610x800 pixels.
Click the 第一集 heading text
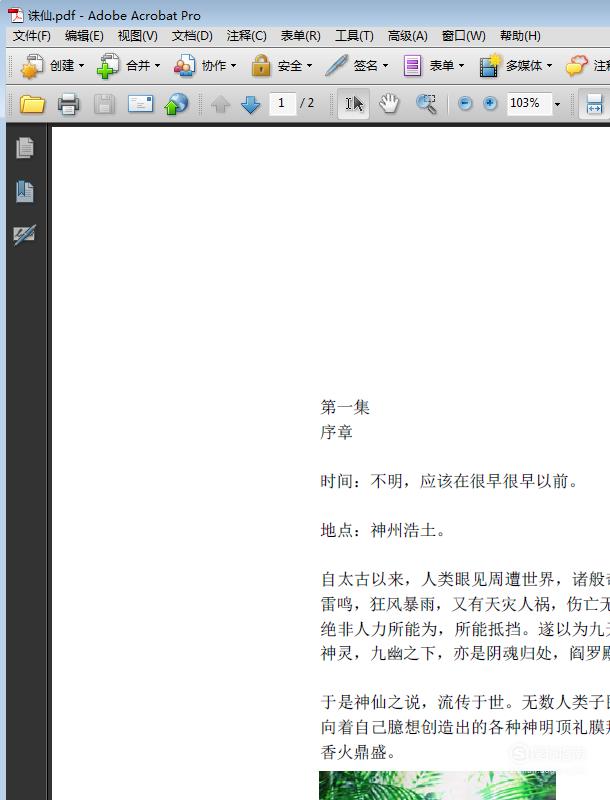[x=345, y=407]
